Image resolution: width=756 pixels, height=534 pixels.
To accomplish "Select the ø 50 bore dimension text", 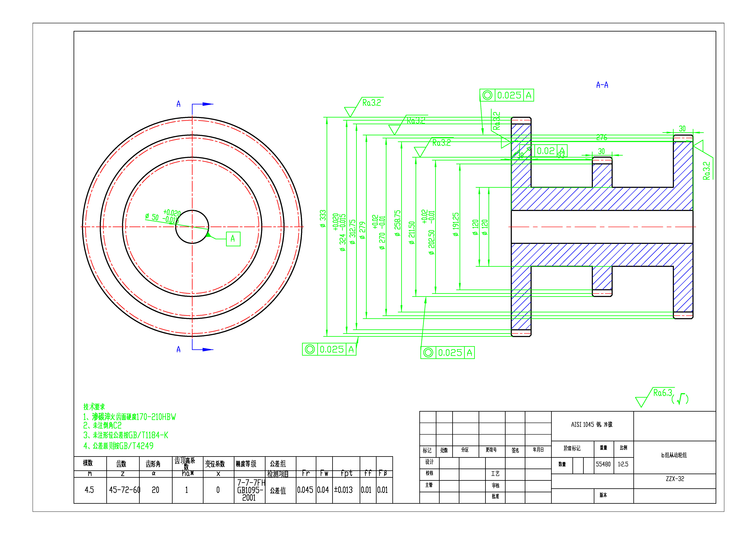I will click(x=152, y=217).
